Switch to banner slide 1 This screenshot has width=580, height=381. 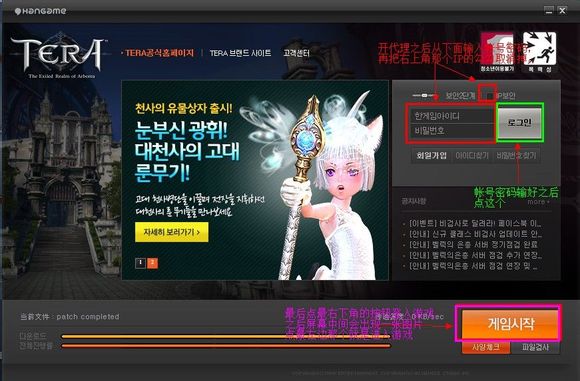pos(140,263)
